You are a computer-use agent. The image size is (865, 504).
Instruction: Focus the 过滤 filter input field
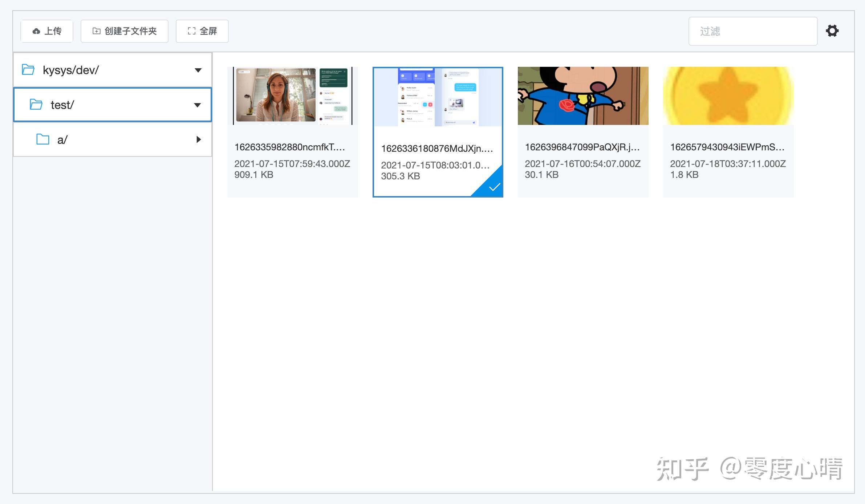tap(753, 31)
